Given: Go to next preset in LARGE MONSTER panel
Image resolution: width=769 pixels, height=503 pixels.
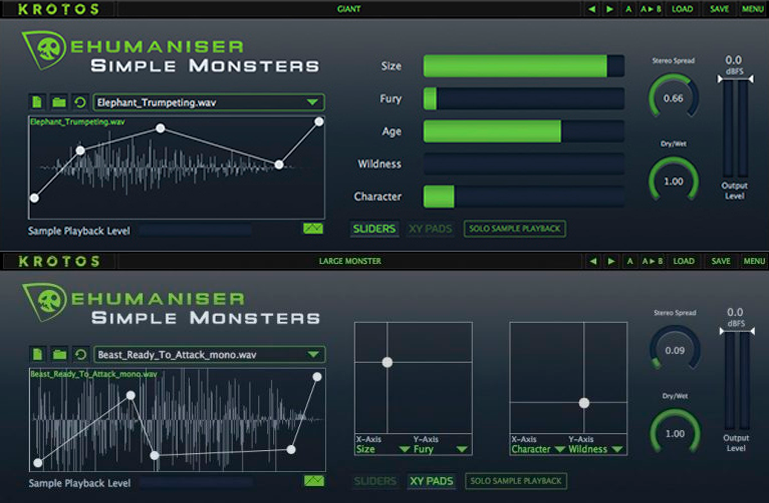Looking at the screenshot, I should tap(611, 261).
